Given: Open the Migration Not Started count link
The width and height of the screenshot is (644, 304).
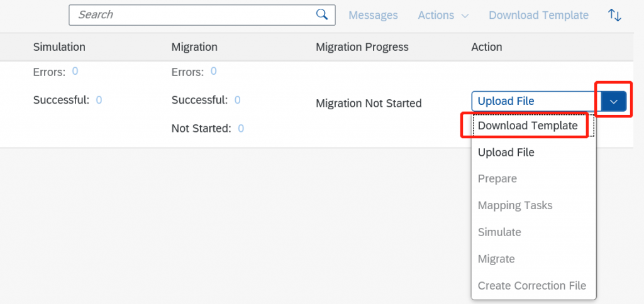Looking at the screenshot, I should pos(241,129).
